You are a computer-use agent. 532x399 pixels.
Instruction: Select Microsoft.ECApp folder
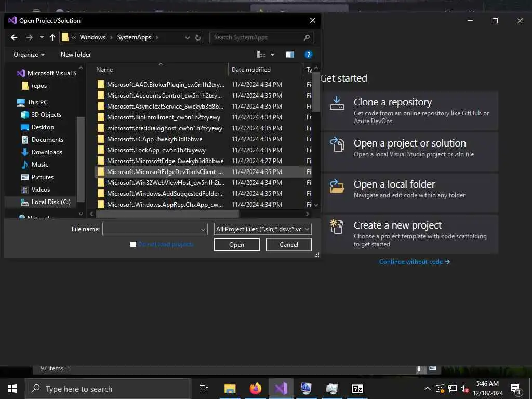[x=203, y=139]
